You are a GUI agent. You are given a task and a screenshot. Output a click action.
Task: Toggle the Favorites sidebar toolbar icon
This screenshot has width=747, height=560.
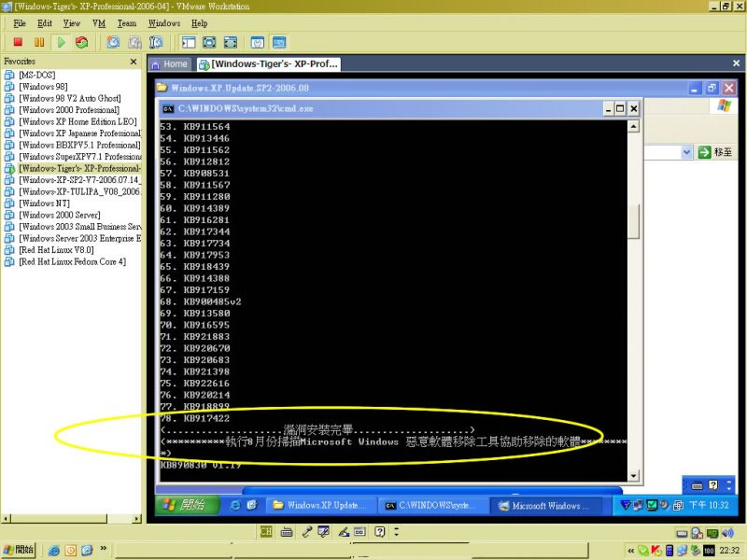click(189, 42)
